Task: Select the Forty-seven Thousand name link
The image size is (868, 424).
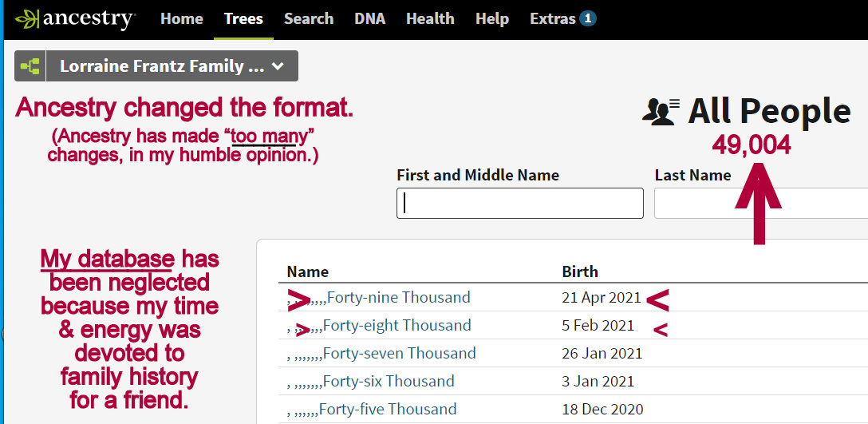Action: click(x=399, y=354)
